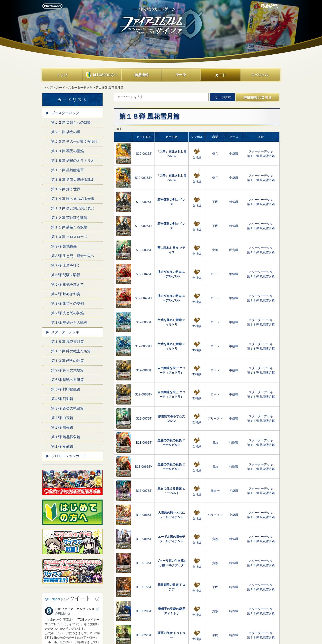This screenshot has height=644, width=322.
Task: Click 女神紋 symbol icon in S12-007ST row
Action: [197, 416]
